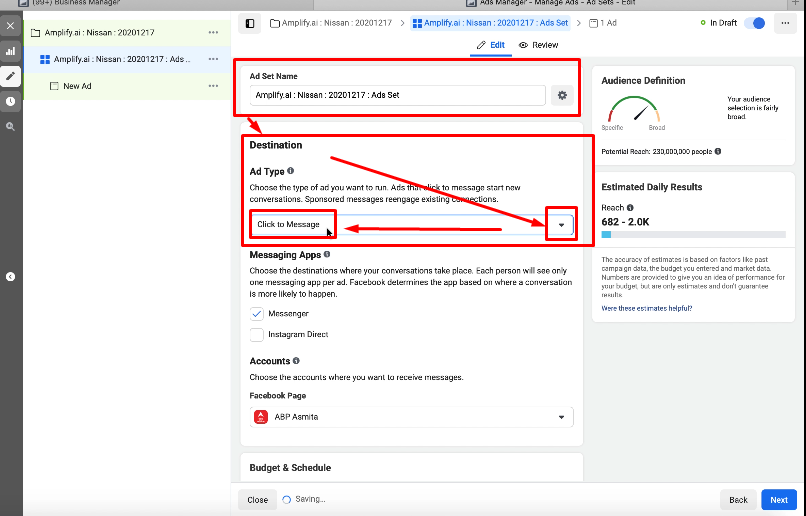Toggle the side panel layout icon
The height and width of the screenshot is (516, 806).
[250, 23]
